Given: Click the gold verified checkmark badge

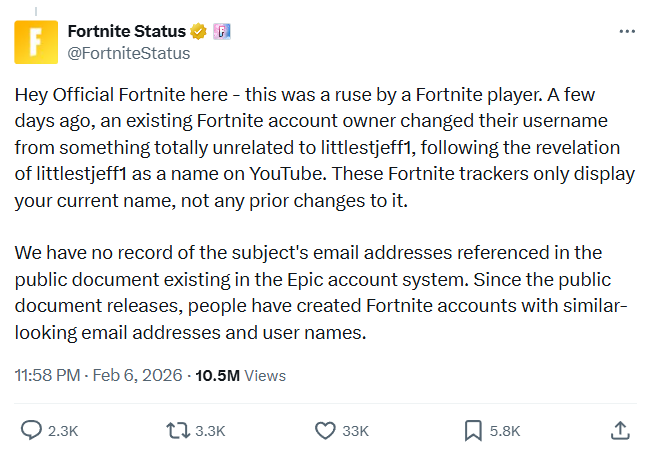Looking at the screenshot, I should click(x=200, y=31).
